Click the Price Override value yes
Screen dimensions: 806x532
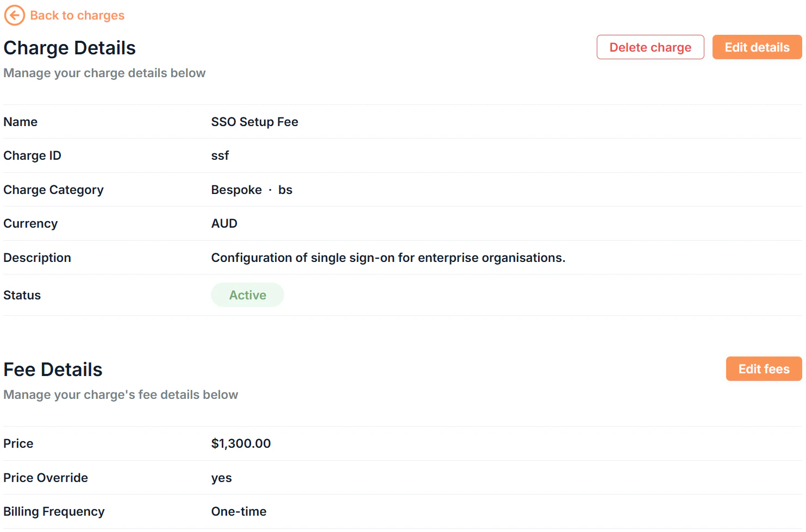tap(221, 478)
